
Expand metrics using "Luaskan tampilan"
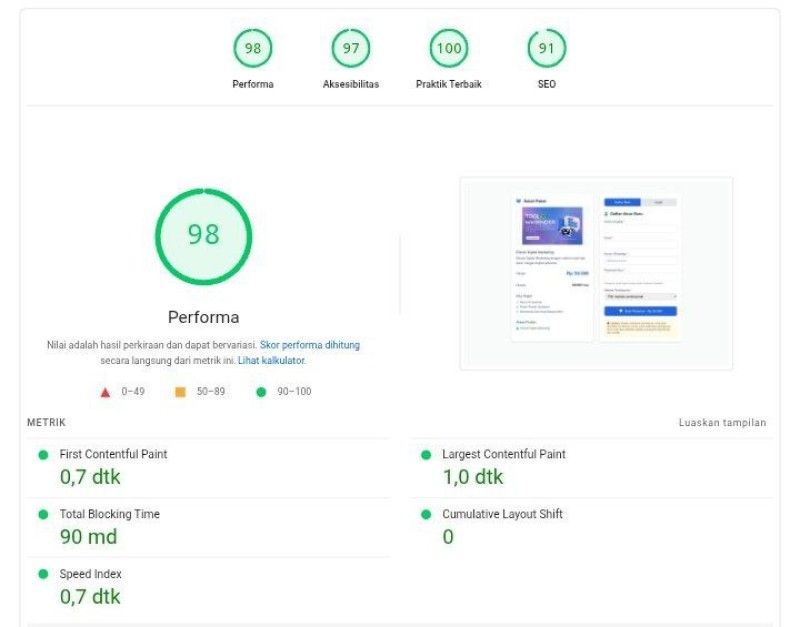coord(722,423)
